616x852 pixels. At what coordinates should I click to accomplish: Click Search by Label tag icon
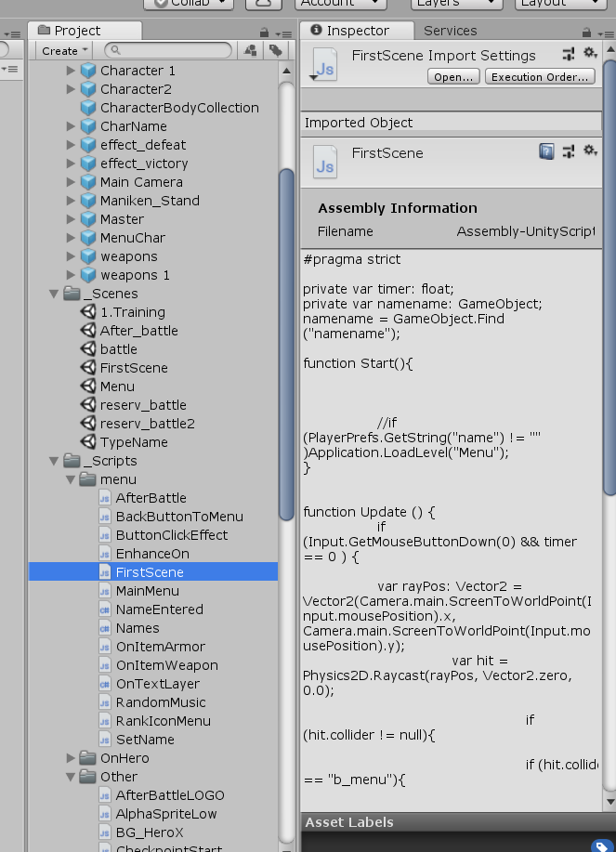(276, 50)
